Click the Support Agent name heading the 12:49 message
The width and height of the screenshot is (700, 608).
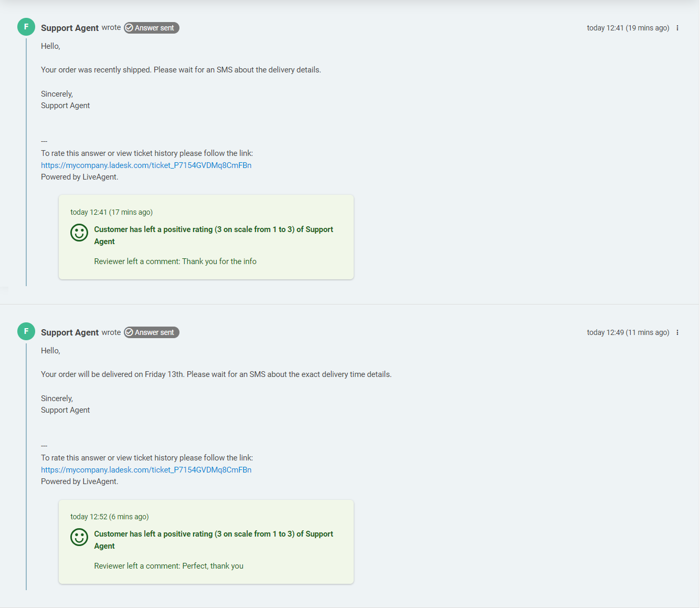[70, 332]
